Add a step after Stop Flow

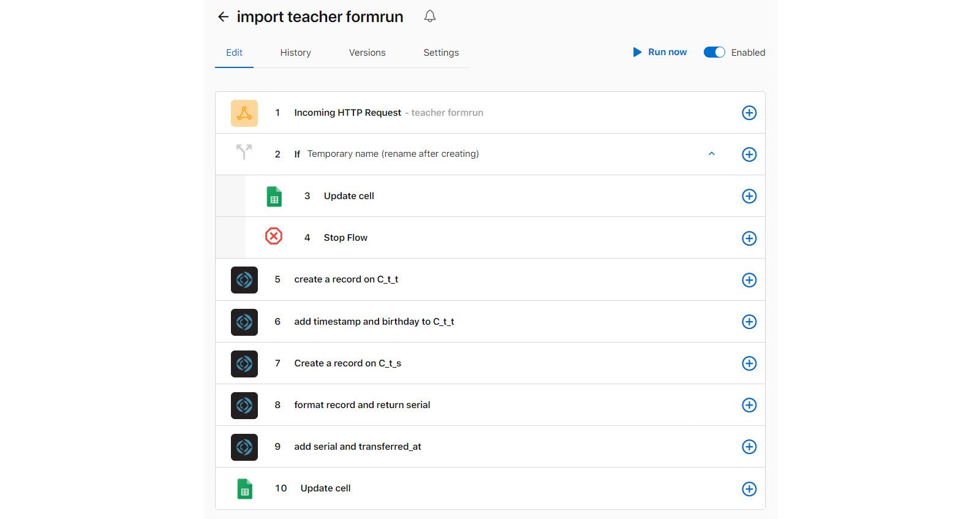coord(748,238)
